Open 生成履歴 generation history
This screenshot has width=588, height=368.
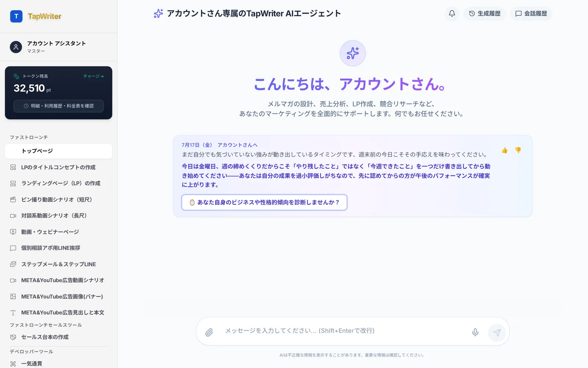click(x=485, y=14)
